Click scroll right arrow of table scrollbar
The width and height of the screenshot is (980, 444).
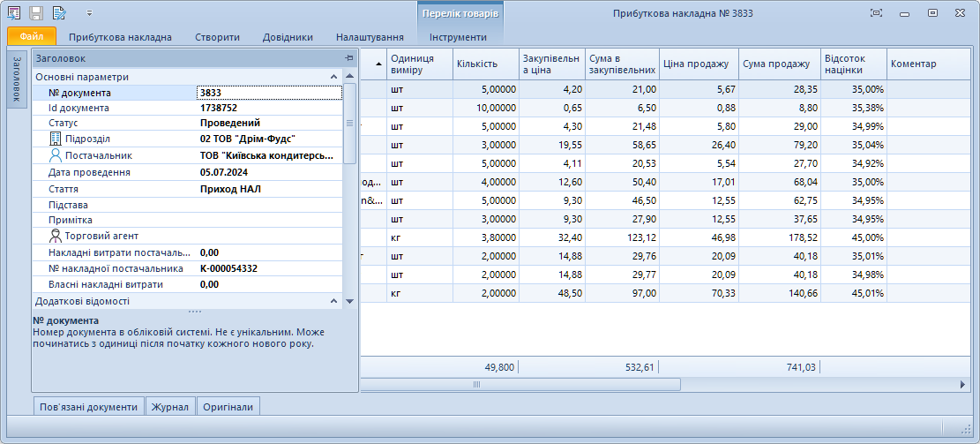(963, 385)
